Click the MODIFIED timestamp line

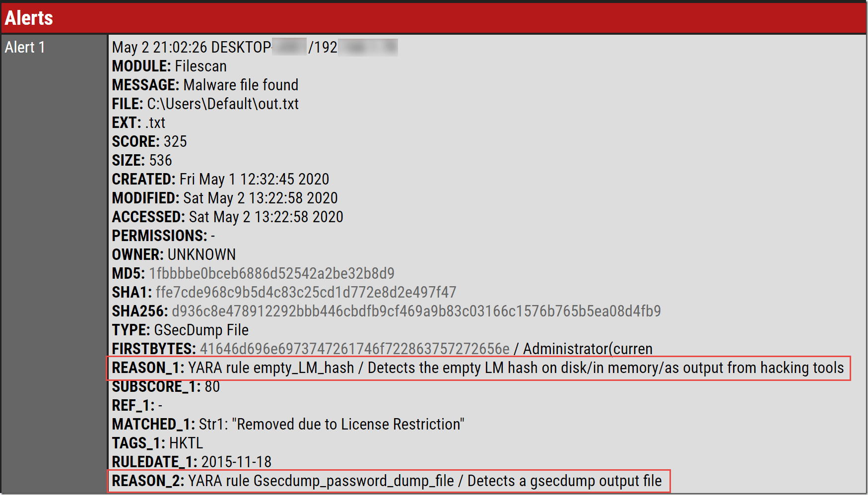(x=225, y=198)
